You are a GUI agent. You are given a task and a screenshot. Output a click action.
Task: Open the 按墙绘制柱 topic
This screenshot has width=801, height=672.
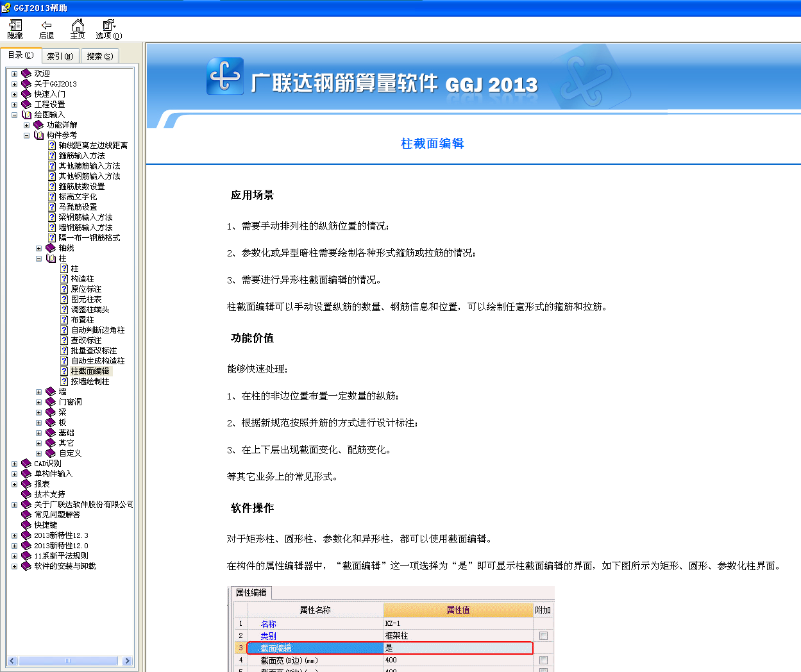point(90,382)
